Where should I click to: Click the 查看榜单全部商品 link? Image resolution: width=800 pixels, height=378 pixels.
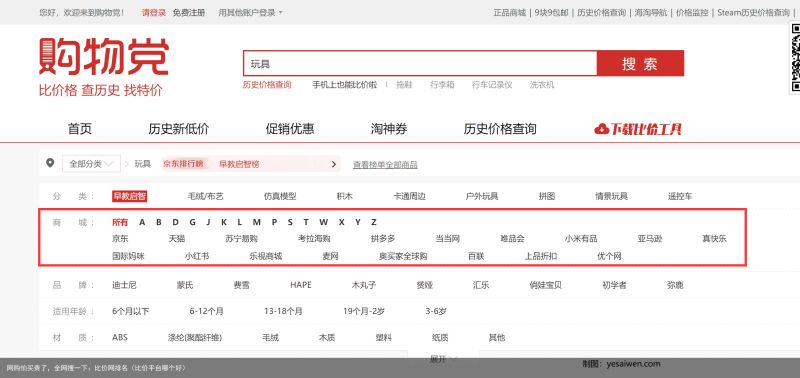[x=385, y=165]
